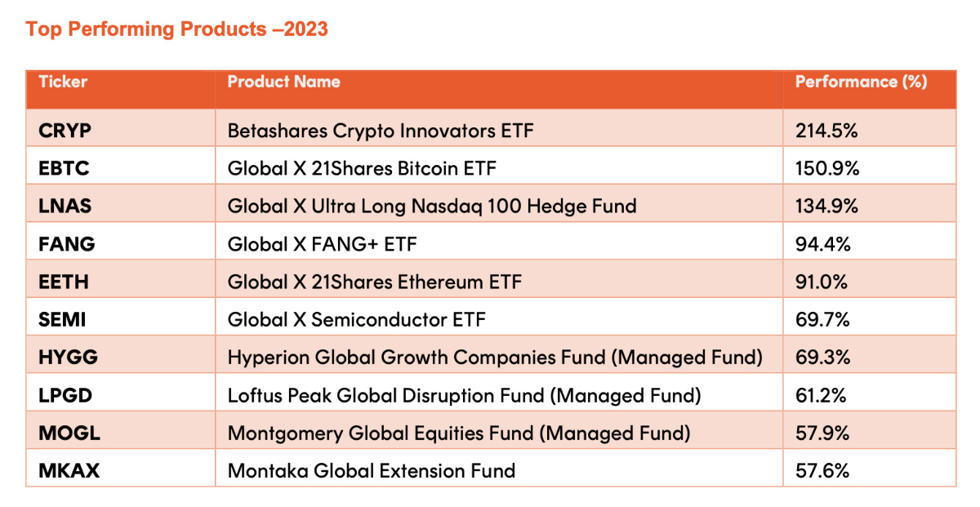980x507 pixels.
Task: Click the Ticker column header
Action: (x=63, y=82)
